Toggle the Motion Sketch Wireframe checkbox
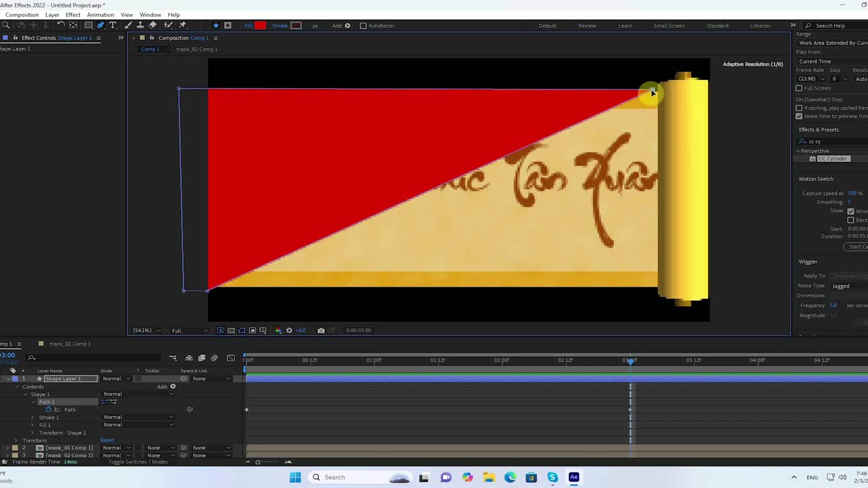Image resolution: width=868 pixels, height=488 pixels. (x=850, y=211)
